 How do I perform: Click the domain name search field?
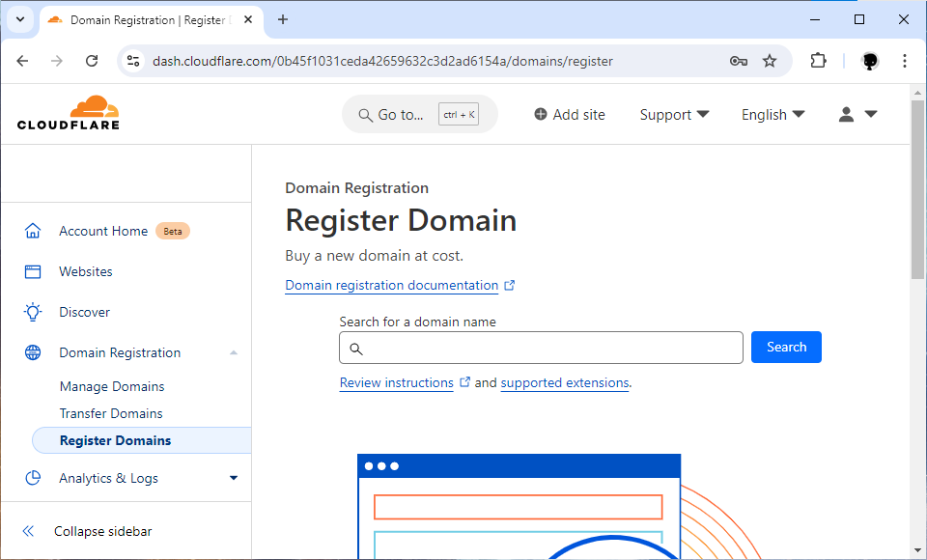click(541, 348)
